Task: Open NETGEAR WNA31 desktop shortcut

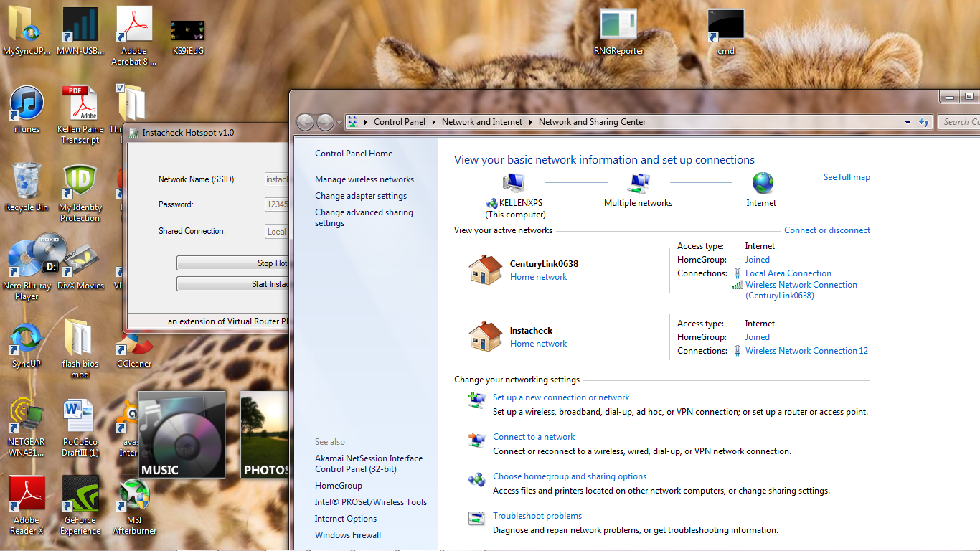Action: 27,428
